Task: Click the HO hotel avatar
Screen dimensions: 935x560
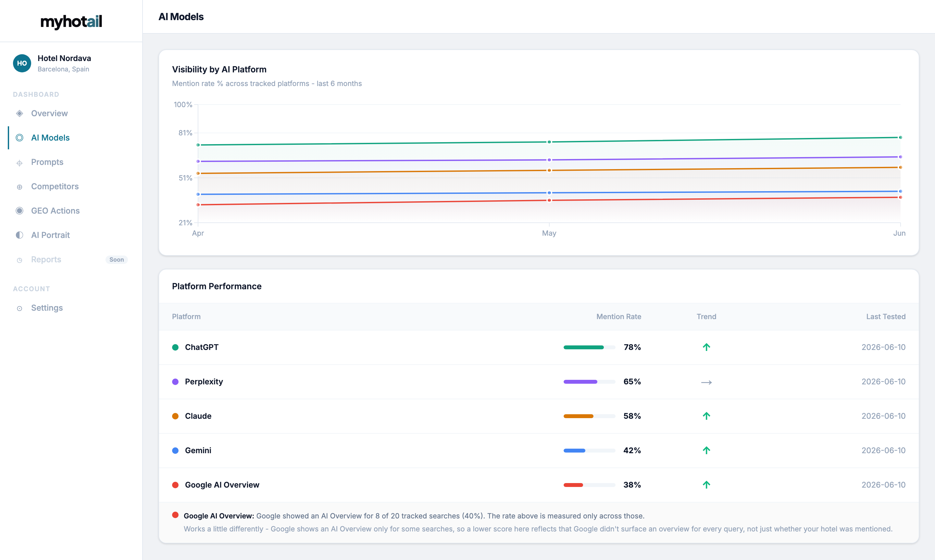Action: tap(22, 63)
